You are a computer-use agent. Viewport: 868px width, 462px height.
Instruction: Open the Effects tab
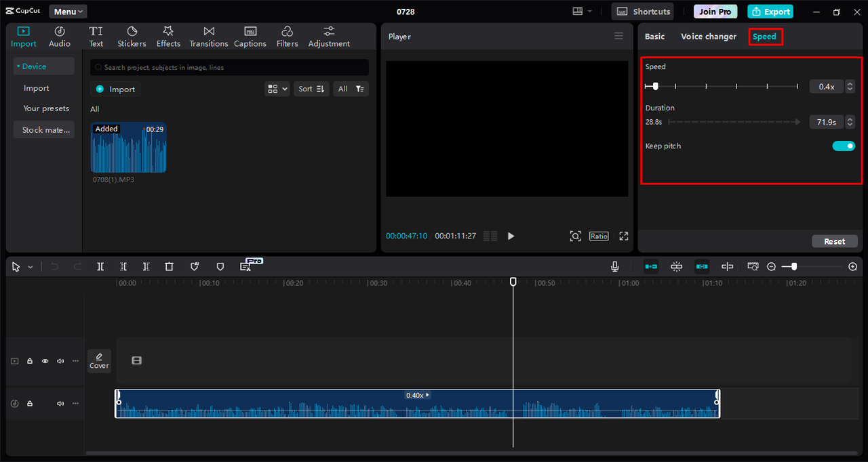tap(168, 37)
